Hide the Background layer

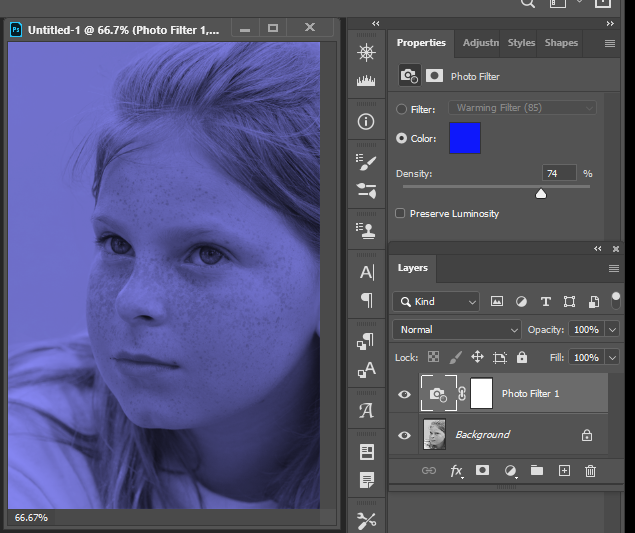[404, 435]
